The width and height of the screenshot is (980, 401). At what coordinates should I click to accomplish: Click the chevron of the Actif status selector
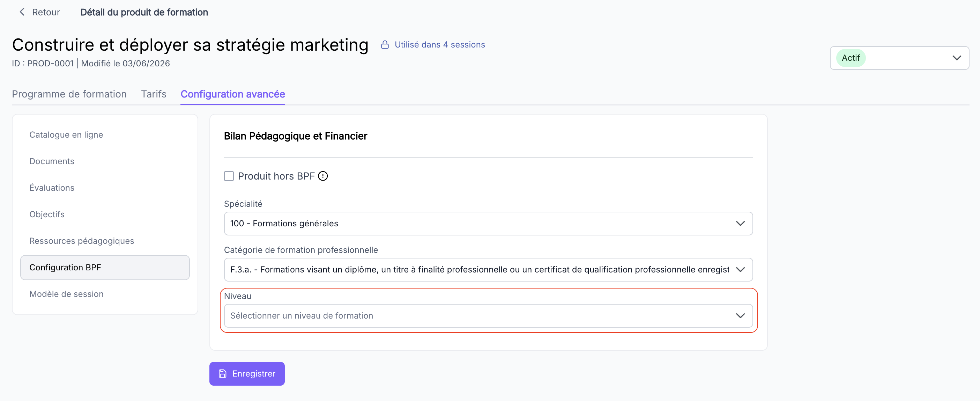956,58
